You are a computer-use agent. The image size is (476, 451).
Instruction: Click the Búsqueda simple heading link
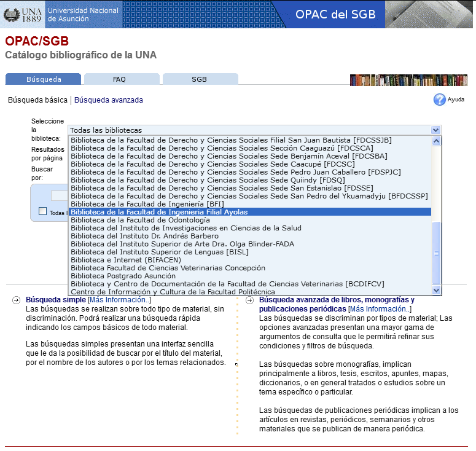tap(56, 300)
